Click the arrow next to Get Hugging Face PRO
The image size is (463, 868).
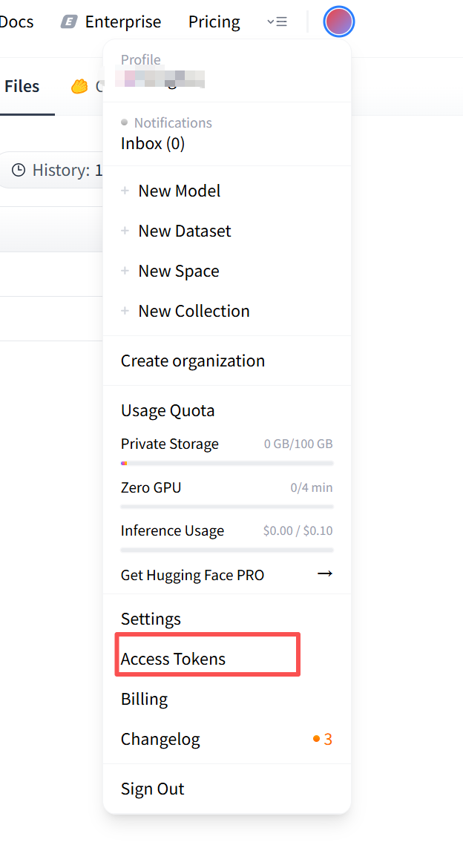pos(324,574)
